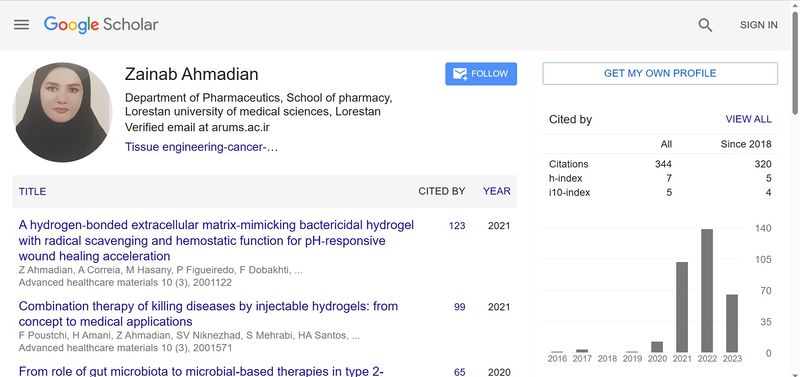Click the 2022 bar in citations chart
800x377 pixels.
point(707,291)
